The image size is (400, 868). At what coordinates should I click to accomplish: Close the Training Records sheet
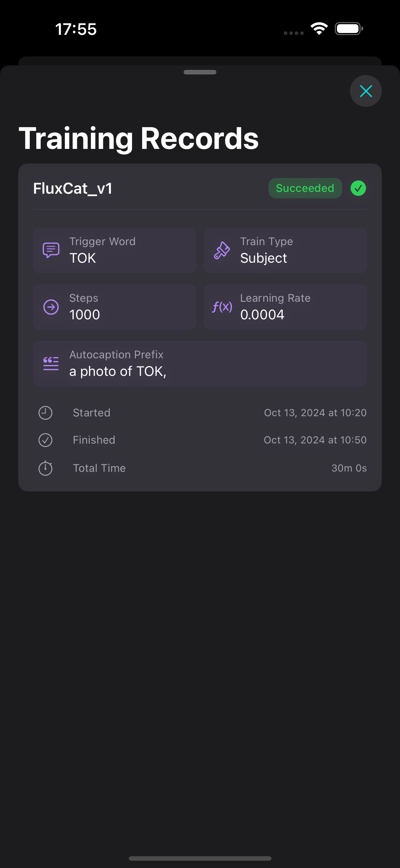click(x=365, y=91)
